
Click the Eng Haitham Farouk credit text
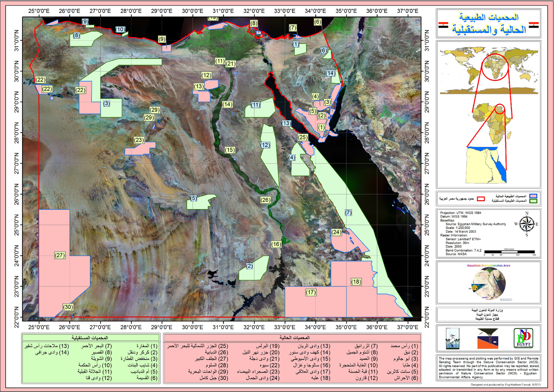tap(506, 384)
